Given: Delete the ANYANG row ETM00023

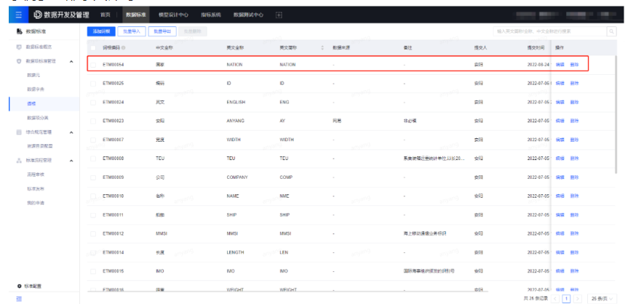Looking at the screenshot, I should (x=574, y=121).
